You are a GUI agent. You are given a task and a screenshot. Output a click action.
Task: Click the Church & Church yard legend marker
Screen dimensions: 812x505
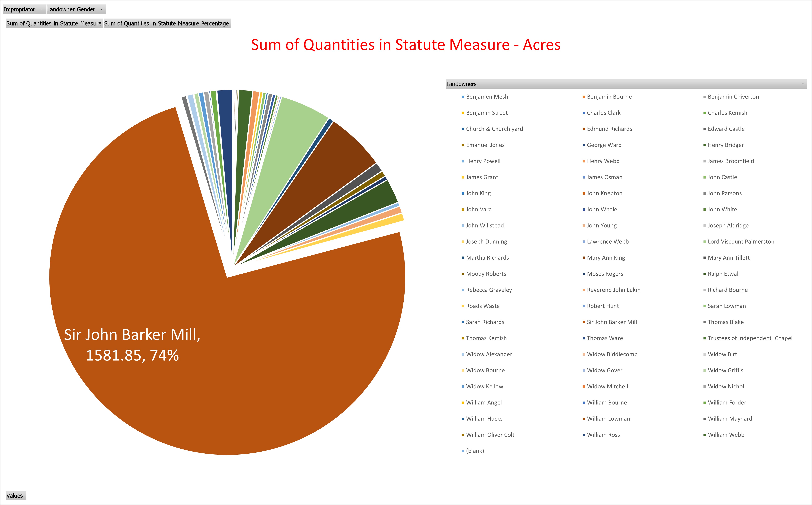pyautogui.click(x=462, y=129)
